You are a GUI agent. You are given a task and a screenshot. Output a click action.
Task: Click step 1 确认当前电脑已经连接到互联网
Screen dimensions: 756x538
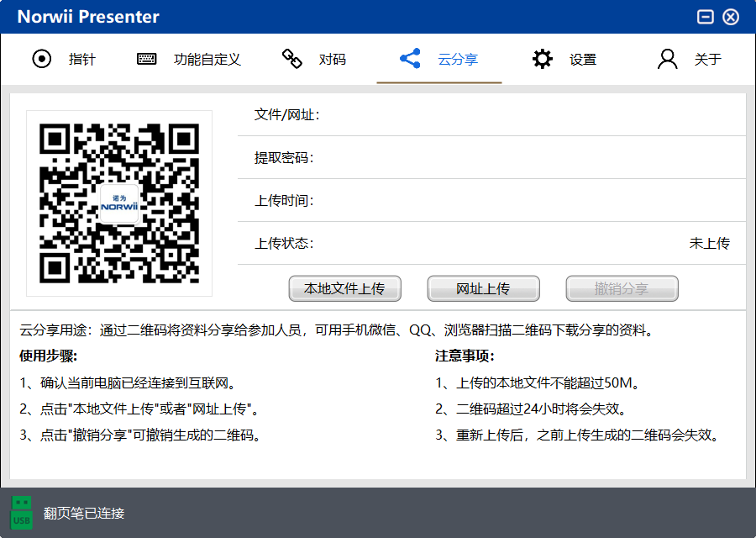(x=129, y=383)
